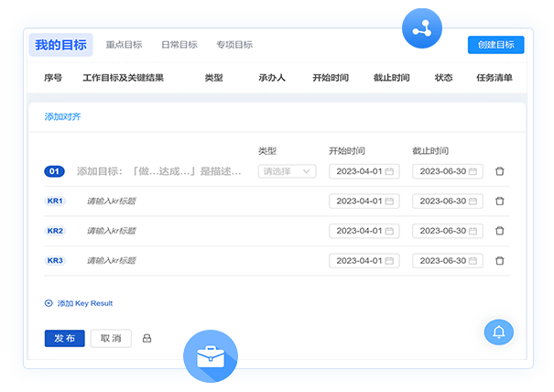Click the 工作目标及关键结果 column header
The height and width of the screenshot is (392, 554).
click(124, 78)
